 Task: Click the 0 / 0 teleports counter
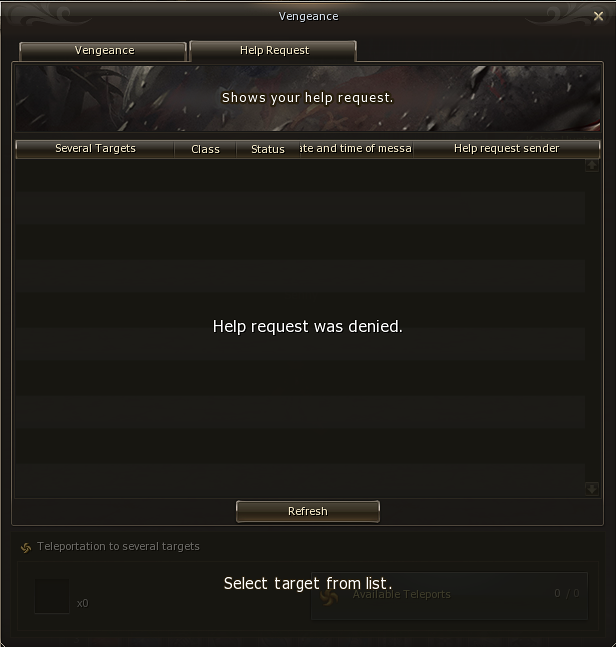point(566,593)
